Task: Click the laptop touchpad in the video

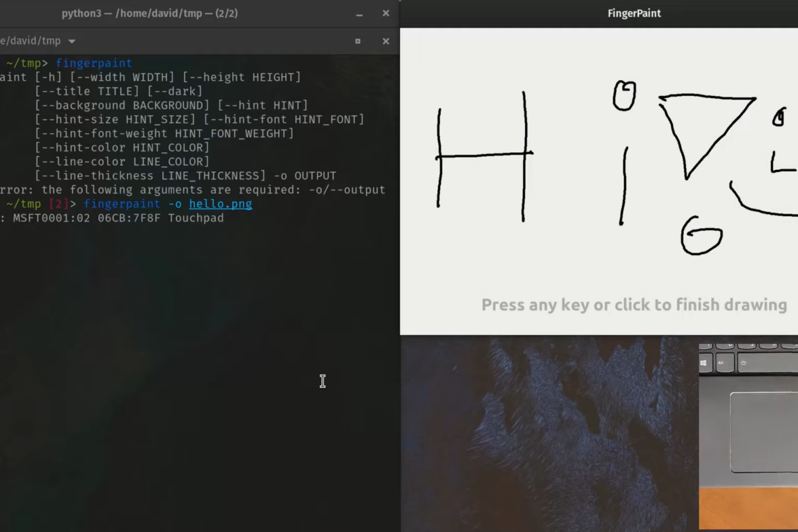Action: point(763,432)
